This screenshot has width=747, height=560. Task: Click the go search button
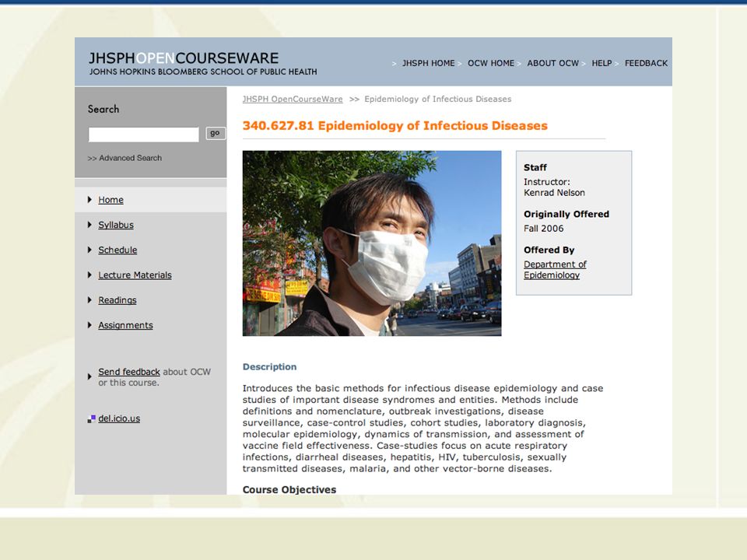tap(215, 133)
